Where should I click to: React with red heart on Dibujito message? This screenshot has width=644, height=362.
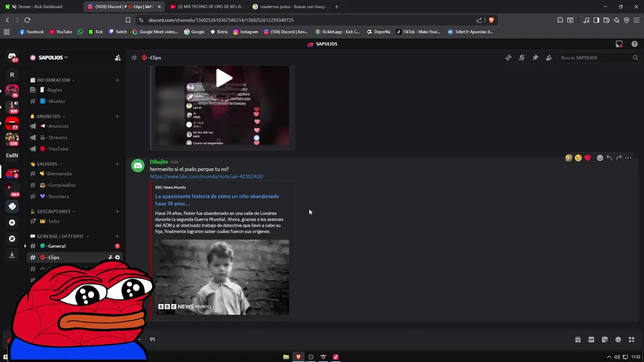coord(588,158)
